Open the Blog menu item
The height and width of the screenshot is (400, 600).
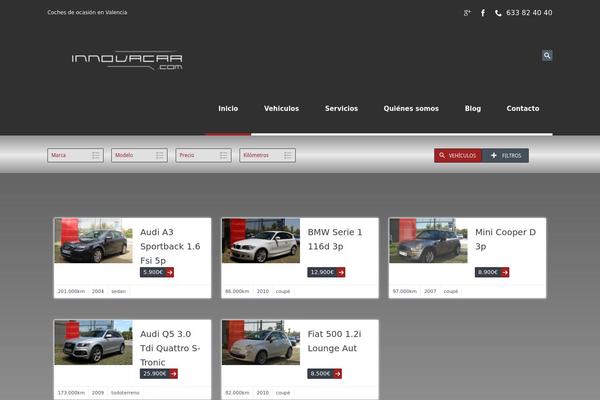pos(473,109)
